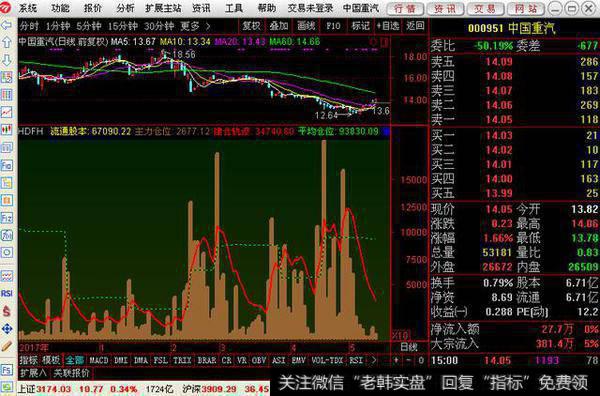Click the 叠加 toolbar button
This screenshot has width=600, height=396.
[279, 26]
